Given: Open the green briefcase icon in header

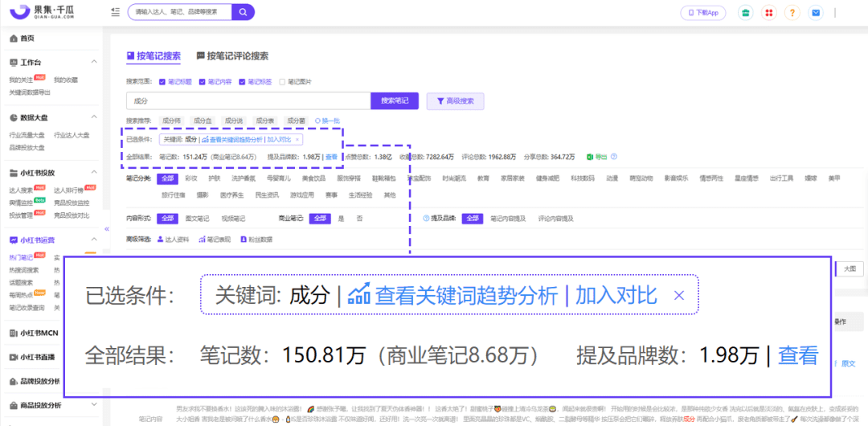Looking at the screenshot, I should pos(745,13).
